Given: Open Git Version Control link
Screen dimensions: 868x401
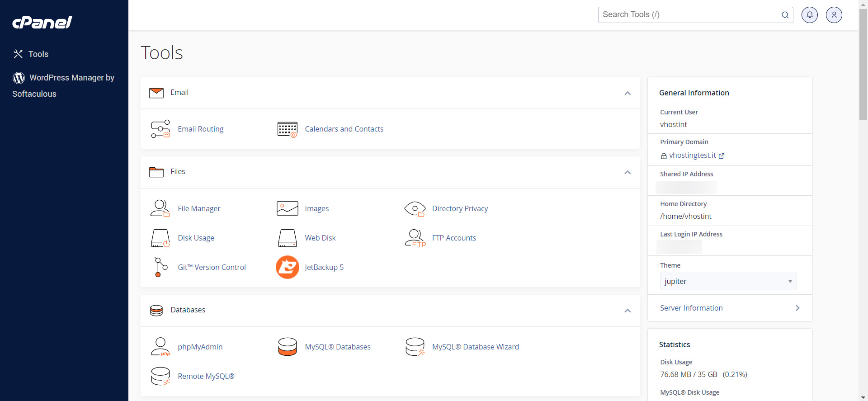Looking at the screenshot, I should [x=212, y=267].
